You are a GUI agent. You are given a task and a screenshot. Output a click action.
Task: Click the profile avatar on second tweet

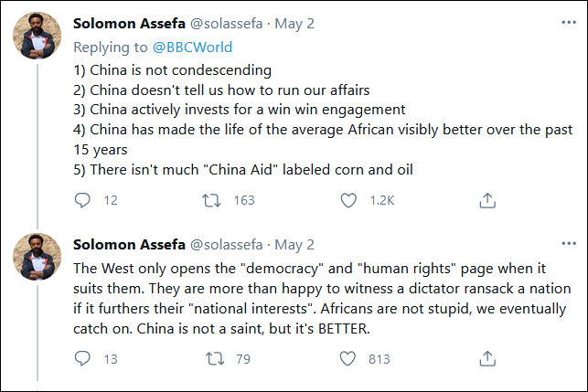(36, 258)
